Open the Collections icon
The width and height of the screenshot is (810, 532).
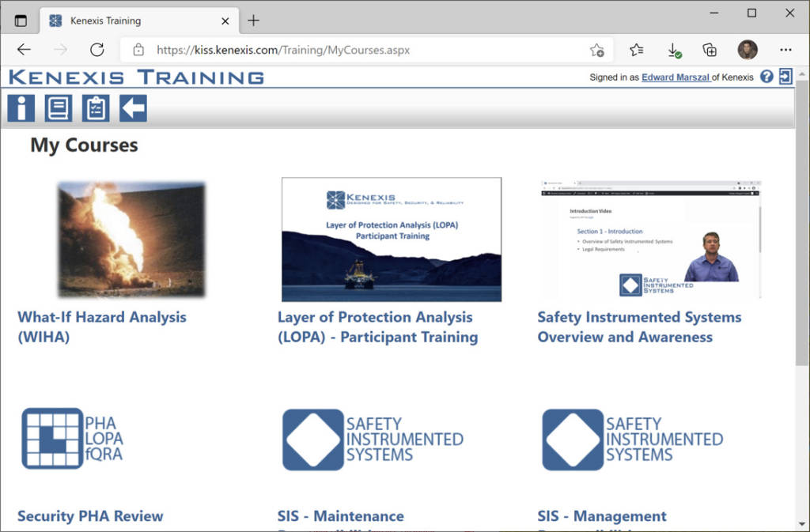pyautogui.click(x=710, y=49)
